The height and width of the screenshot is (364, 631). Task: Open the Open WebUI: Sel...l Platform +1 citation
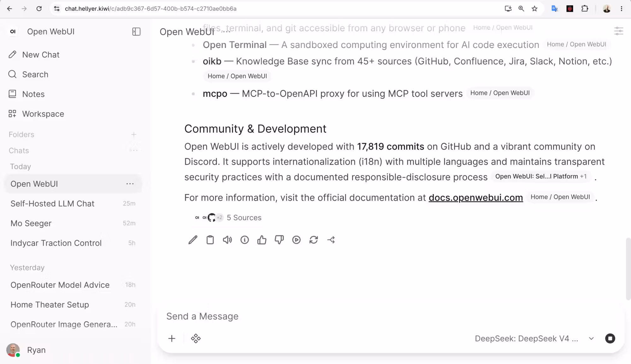point(541,177)
